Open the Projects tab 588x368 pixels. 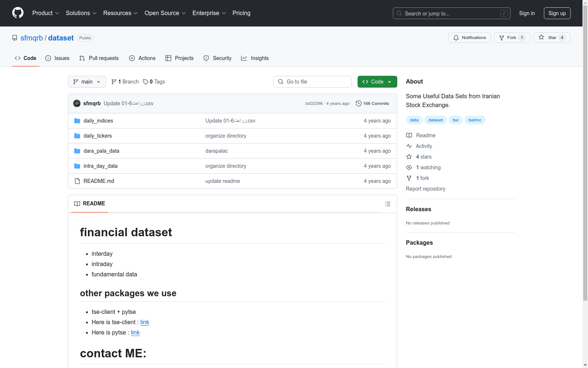179,58
